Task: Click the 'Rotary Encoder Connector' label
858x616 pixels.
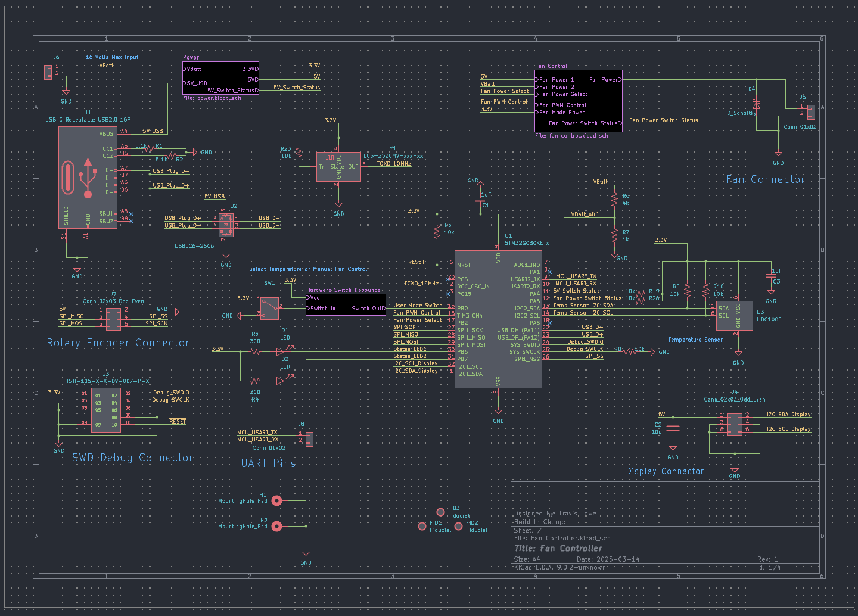Action: [118, 343]
